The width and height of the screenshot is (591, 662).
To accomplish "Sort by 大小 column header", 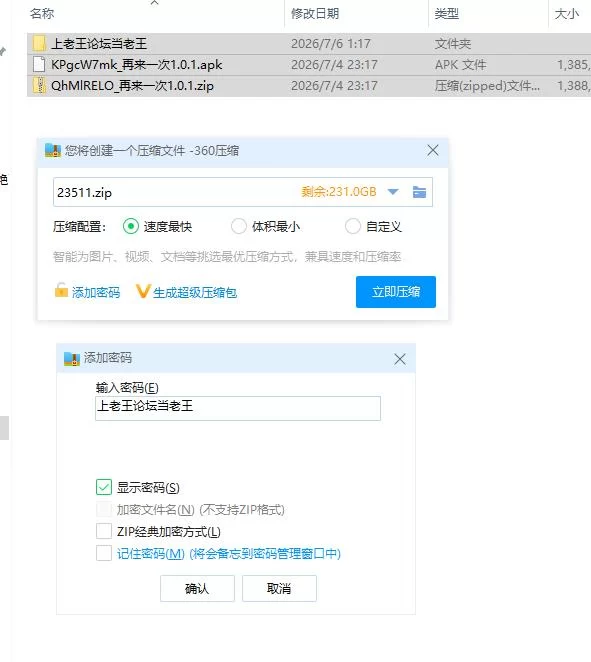I will [x=567, y=14].
